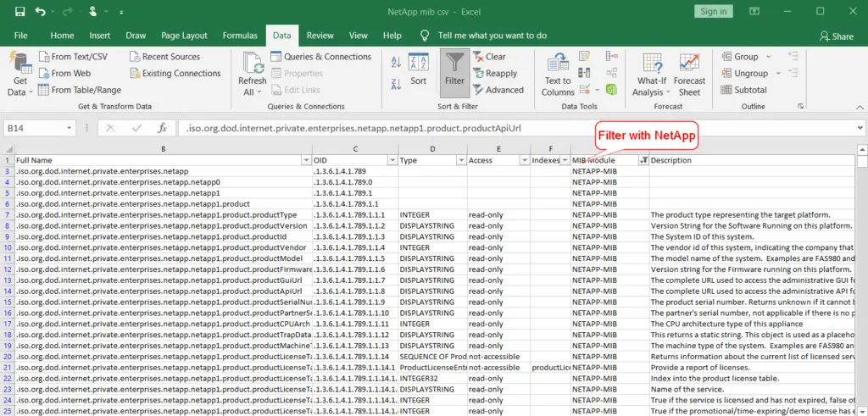The height and width of the screenshot is (416, 868).
Task: Click the Flash Fill icon
Action: tap(585, 57)
